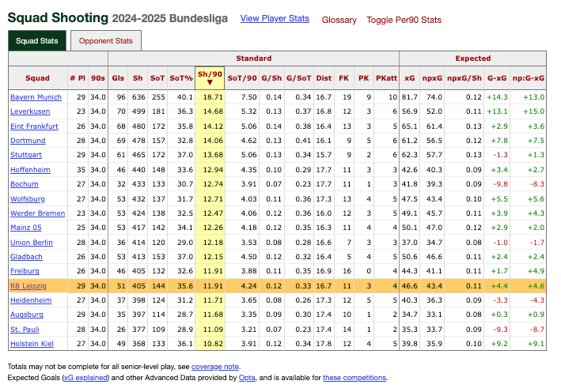561x392 pixels.
Task: Follow the coverage note link
Action: click(215, 367)
